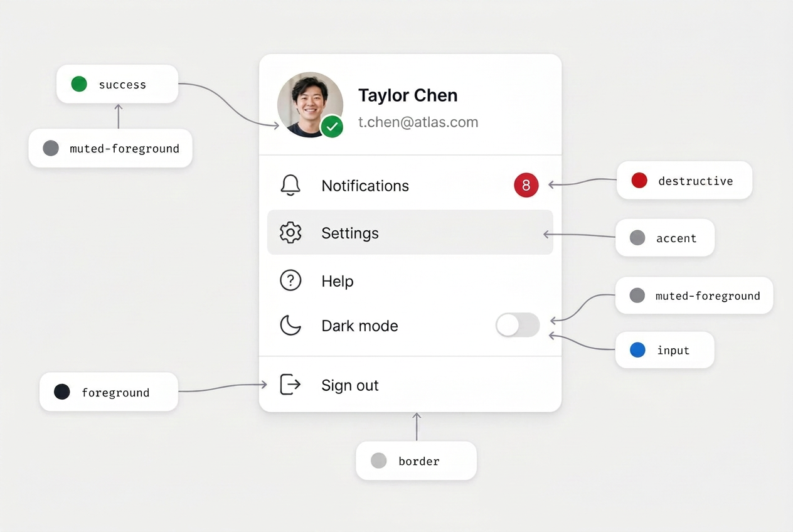
Task: Open the Help menu item
Action: coord(410,280)
